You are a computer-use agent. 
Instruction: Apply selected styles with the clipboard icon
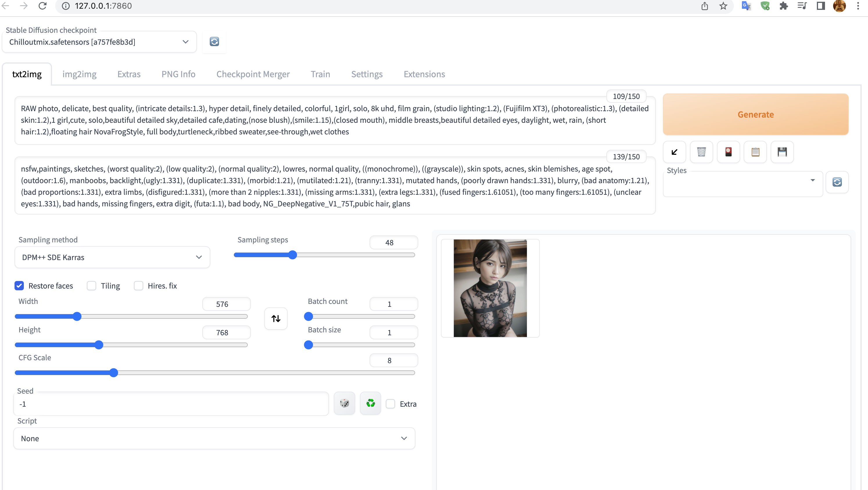tap(755, 152)
